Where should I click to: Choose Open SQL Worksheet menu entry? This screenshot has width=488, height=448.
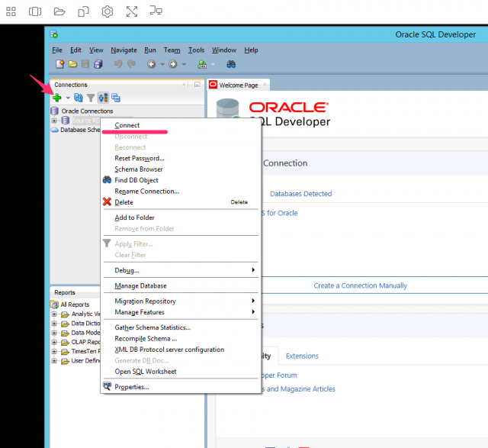pos(181,372)
